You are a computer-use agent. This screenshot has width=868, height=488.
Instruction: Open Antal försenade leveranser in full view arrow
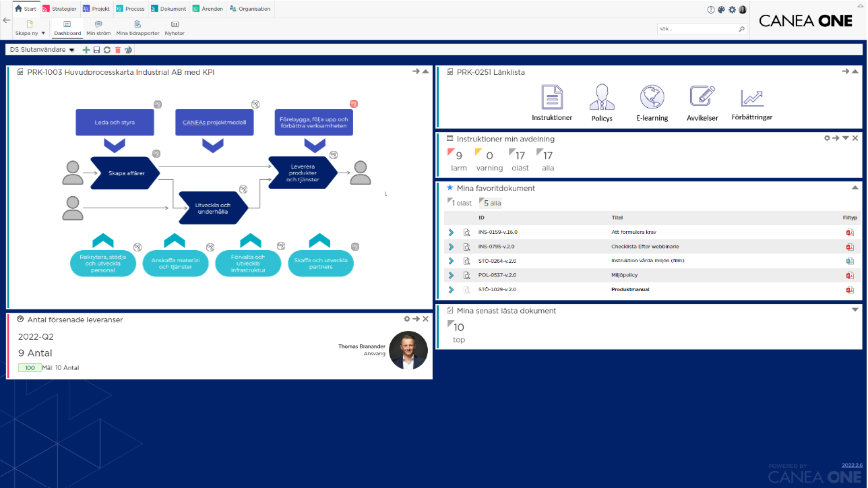pos(416,319)
